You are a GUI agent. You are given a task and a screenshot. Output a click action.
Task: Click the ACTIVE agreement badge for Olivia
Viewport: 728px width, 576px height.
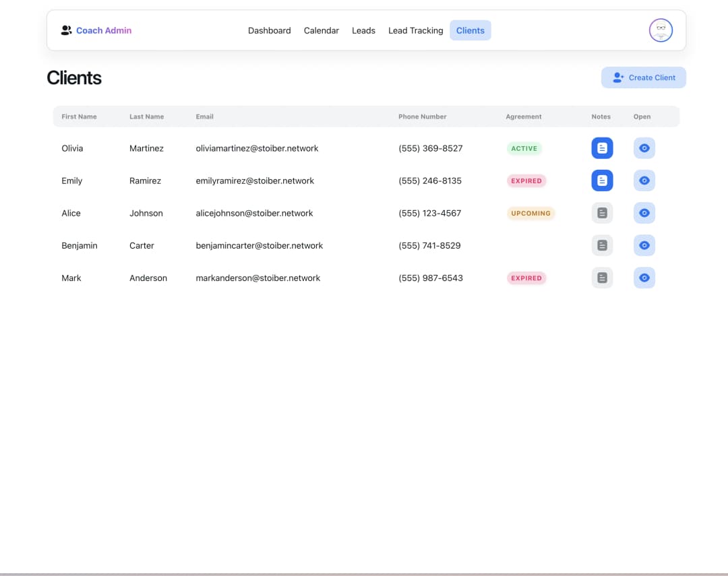(524, 148)
